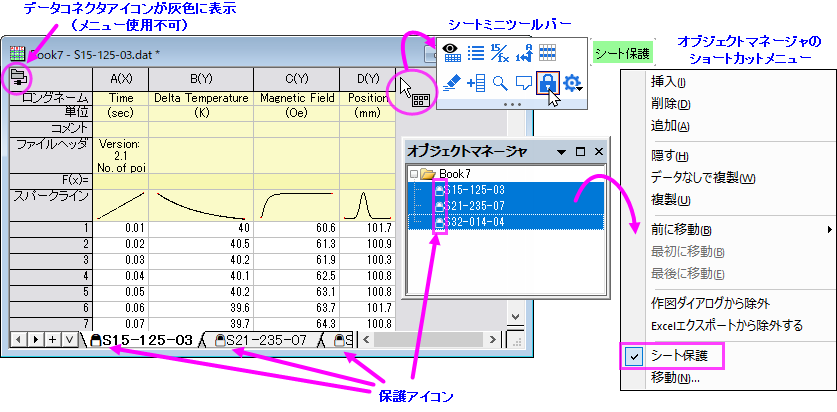The width and height of the screenshot is (837, 412).
Task: Click the F(x)= row label
Action: pyautogui.click(x=51, y=181)
